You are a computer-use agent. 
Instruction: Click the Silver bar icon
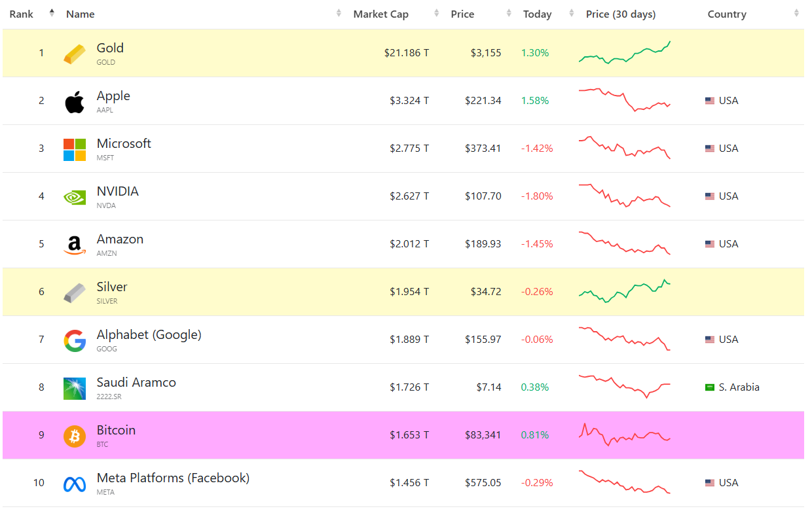[x=74, y=292]
